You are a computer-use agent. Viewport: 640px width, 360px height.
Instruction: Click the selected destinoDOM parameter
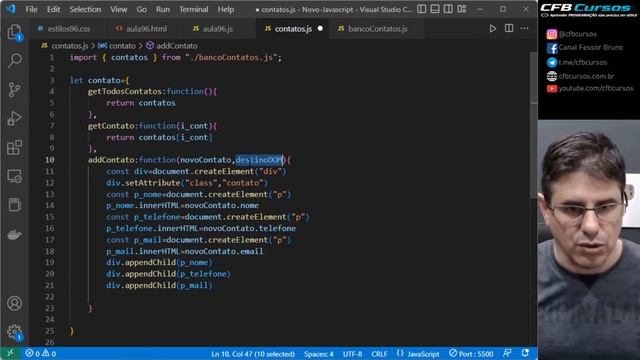259,160
